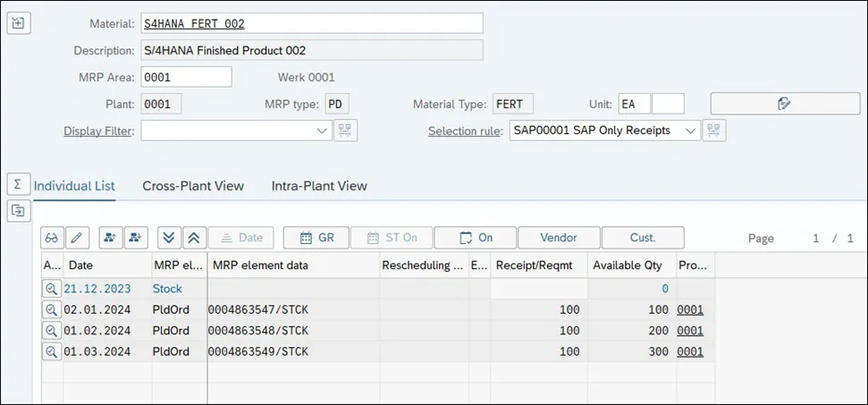The image size is (868, 405).
Task: Open details magnifier for 01.03.2024 PldOrd row
Action: [x=52, y=351]
